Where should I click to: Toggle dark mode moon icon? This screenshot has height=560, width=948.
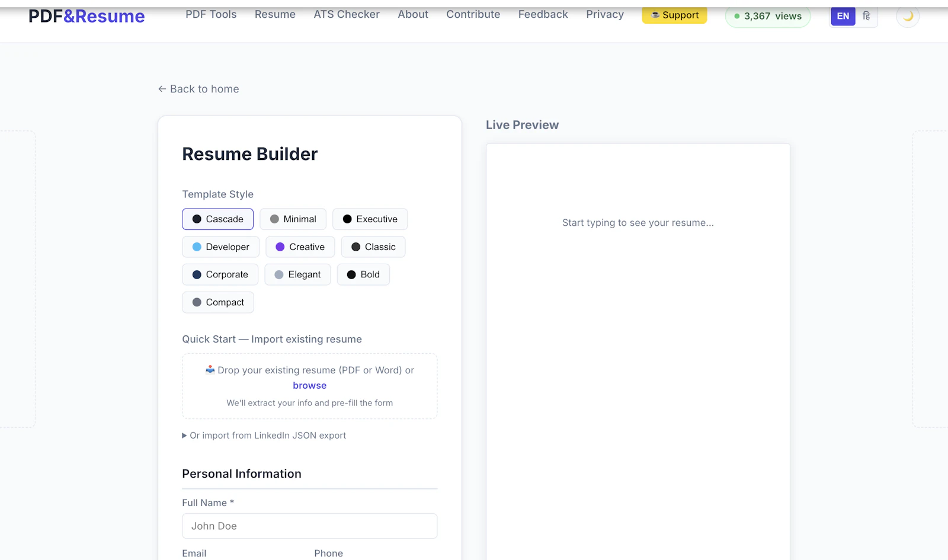pos(908,16)
